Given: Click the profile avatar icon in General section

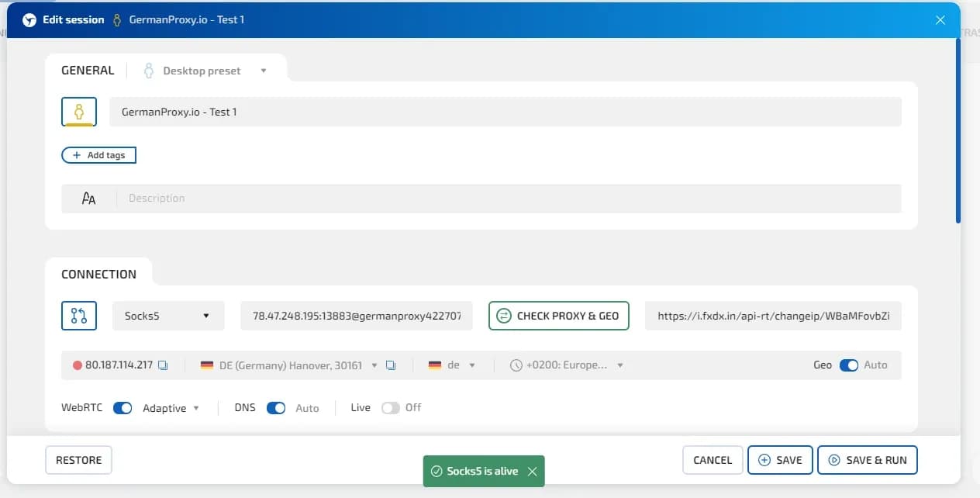Looking at the screenshot, I should pos(78,111).
